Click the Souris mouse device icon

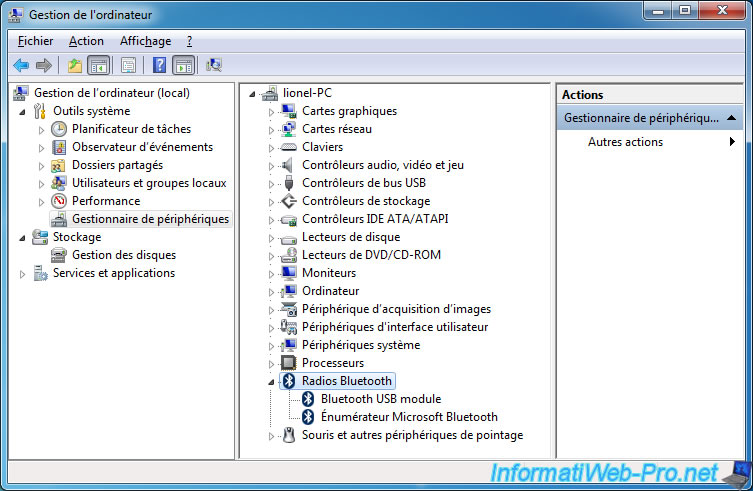coord(289,435)
